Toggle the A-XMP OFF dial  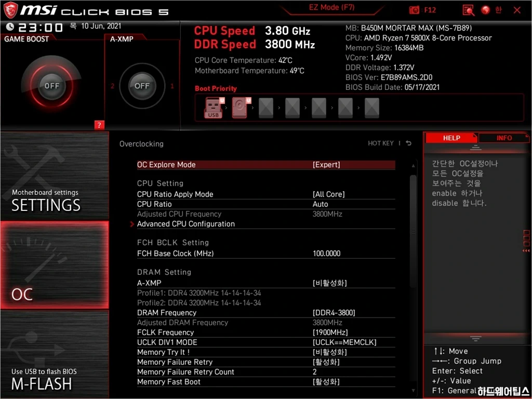tap(142, 86)
